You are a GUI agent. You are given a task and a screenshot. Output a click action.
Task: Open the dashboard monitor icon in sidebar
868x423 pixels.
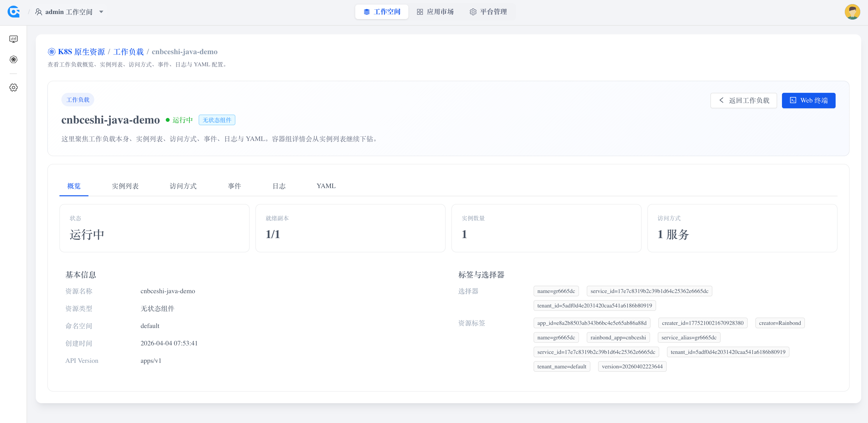(x=14, y=39)
